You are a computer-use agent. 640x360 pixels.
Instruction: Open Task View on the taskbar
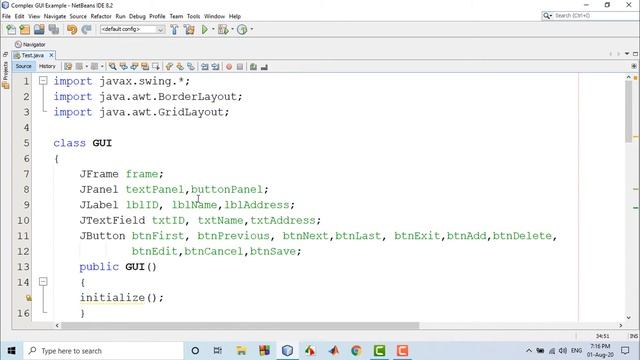(218, 351)
